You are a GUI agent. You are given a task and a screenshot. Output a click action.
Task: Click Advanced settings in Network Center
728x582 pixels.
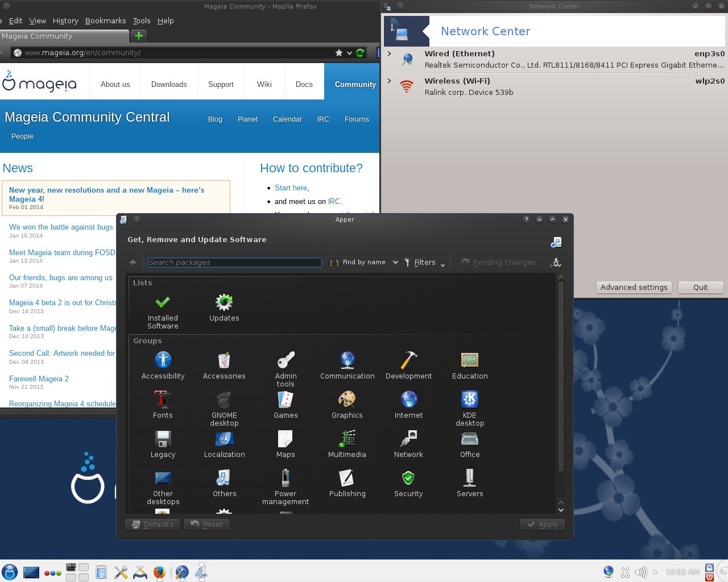click(634, 287)
